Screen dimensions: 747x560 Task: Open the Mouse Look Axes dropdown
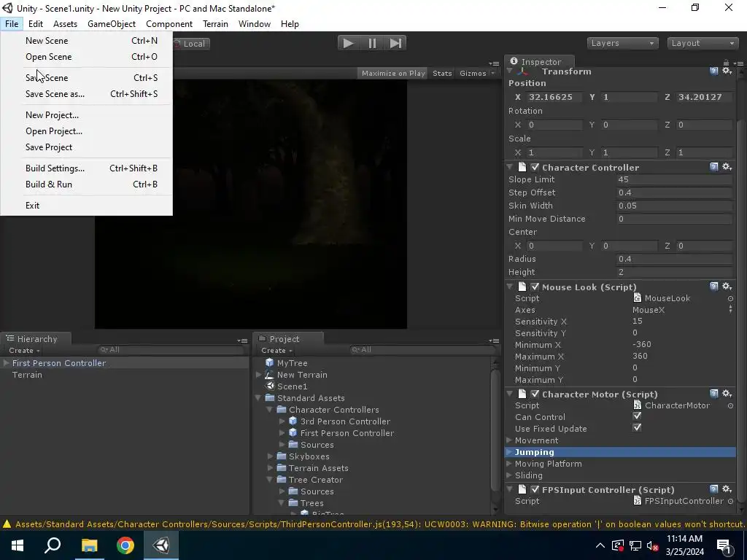[x=682, y=310]
